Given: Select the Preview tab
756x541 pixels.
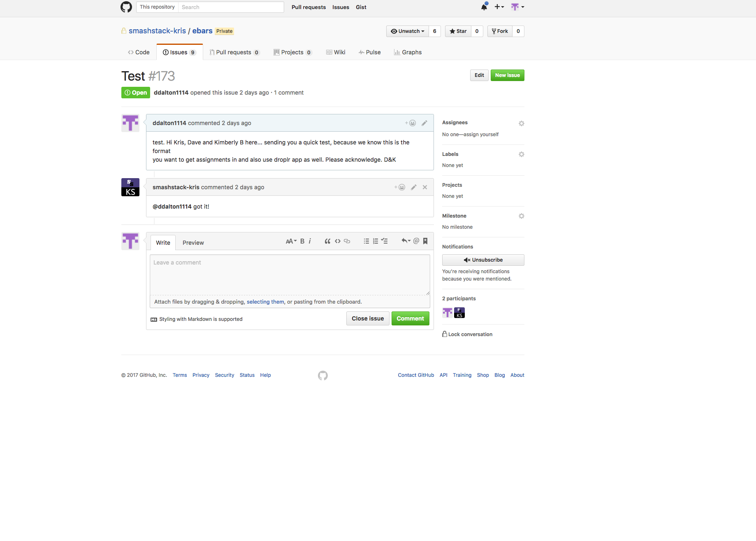Looking at the screenshot, I should click(x=193, y=243).
